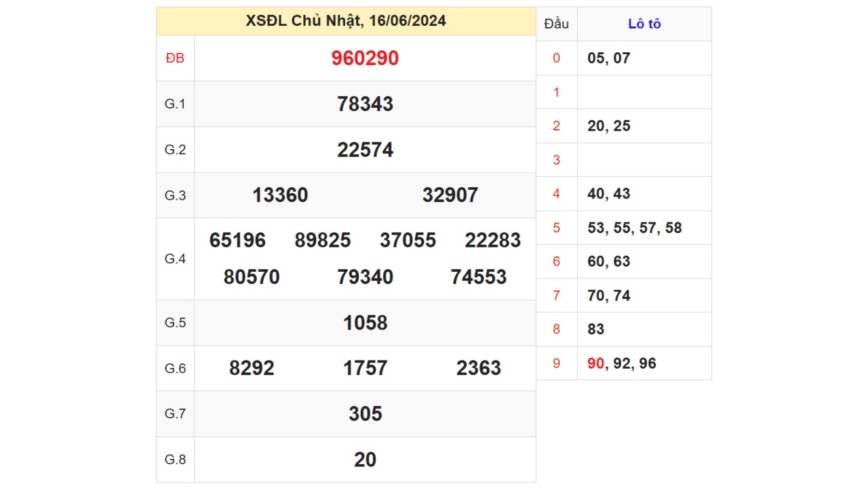The image size is (868, 488).
Task: Select G.4 number 22283
Action: [493, 241]
